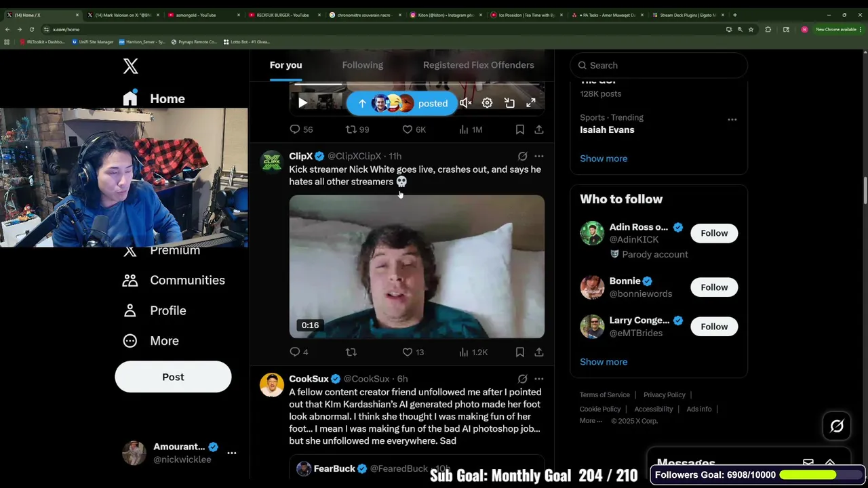Click Grok icon on ClipX post
The image size is (868, 488).
tap(522, 156)
